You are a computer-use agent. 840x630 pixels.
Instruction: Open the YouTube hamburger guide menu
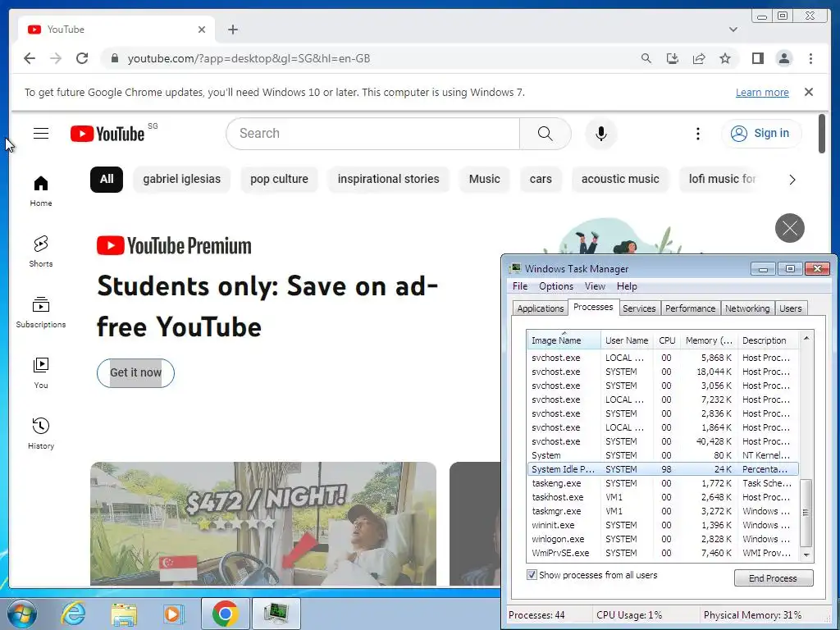[41, 134]
